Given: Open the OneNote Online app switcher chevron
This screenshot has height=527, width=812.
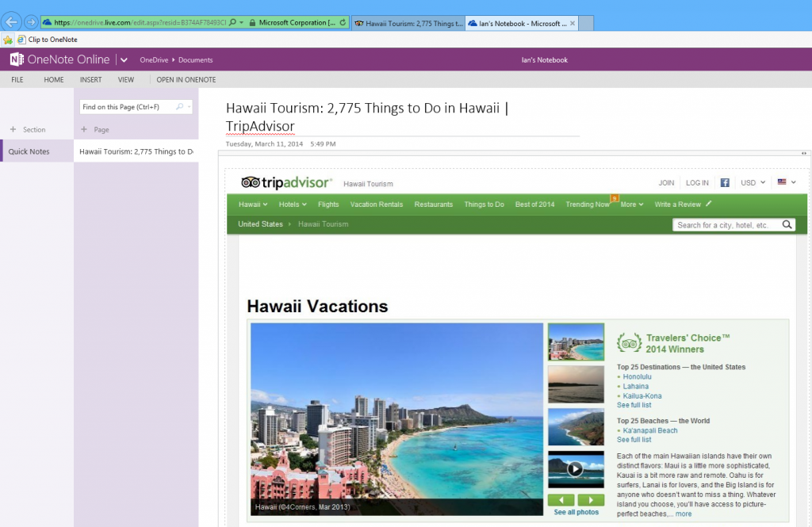Looking at the screenshot, I should click(124, 60).
